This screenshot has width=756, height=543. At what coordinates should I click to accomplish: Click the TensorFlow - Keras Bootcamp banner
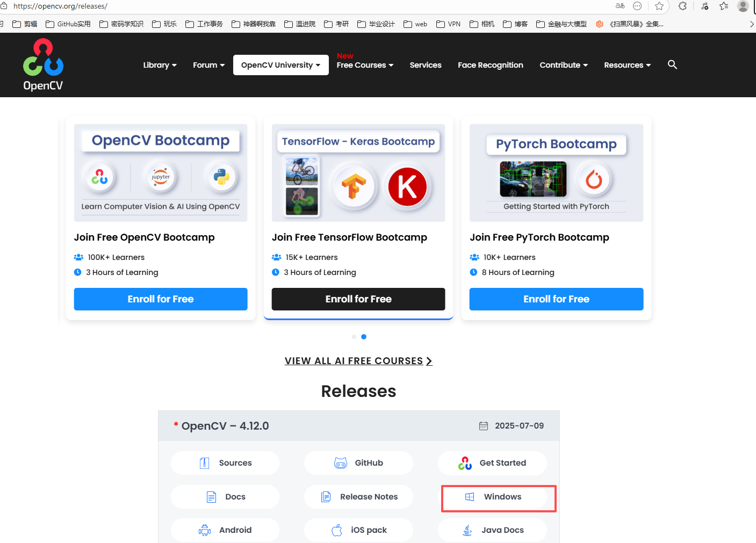pos(358,173)
